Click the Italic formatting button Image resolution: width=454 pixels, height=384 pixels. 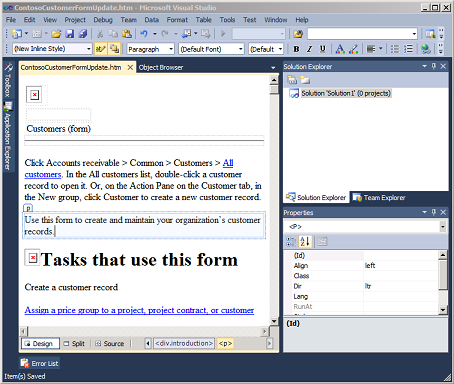(309, 49)
